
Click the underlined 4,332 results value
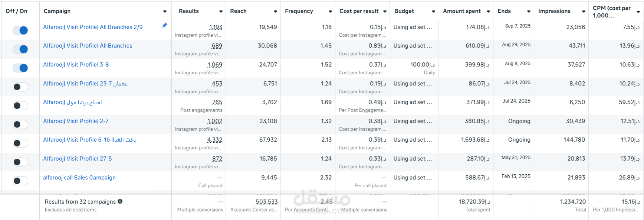point(214,140)
